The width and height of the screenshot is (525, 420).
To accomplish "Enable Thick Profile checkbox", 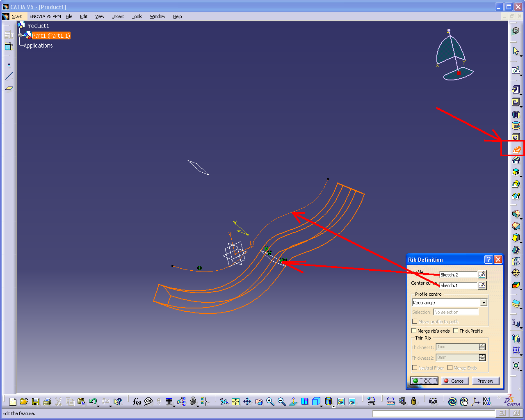I will pyautogui.click(x=456, y=331).
